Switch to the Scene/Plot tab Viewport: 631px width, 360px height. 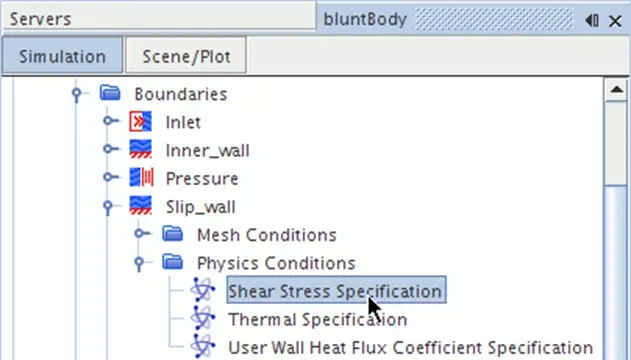tap(186, 56)
